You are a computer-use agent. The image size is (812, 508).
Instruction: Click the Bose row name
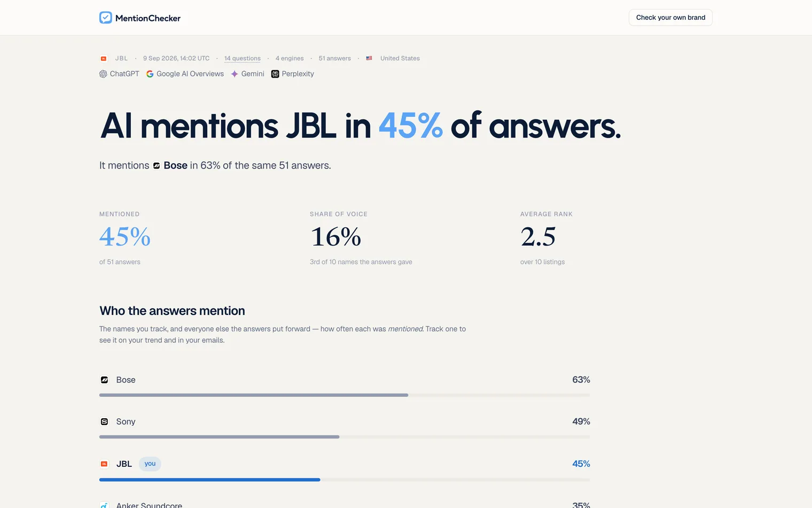click(x=126, y=380)
